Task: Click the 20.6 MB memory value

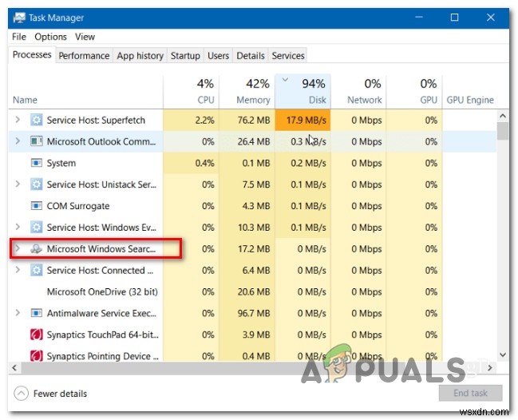Action: point(254,291)
